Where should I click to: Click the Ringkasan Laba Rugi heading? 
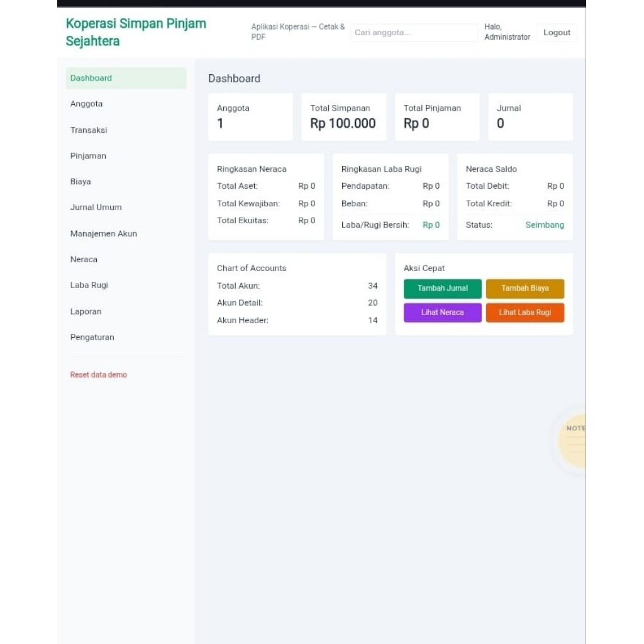[381, 169]
